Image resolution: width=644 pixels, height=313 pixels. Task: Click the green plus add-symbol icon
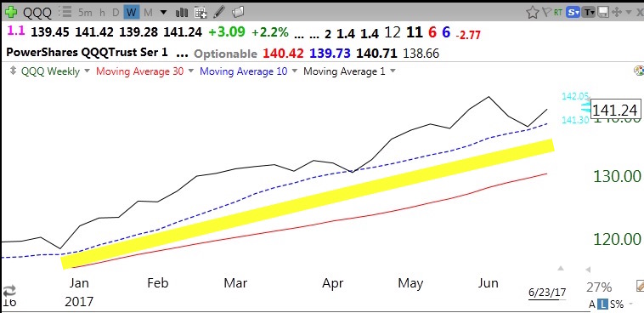click(11, 13)
